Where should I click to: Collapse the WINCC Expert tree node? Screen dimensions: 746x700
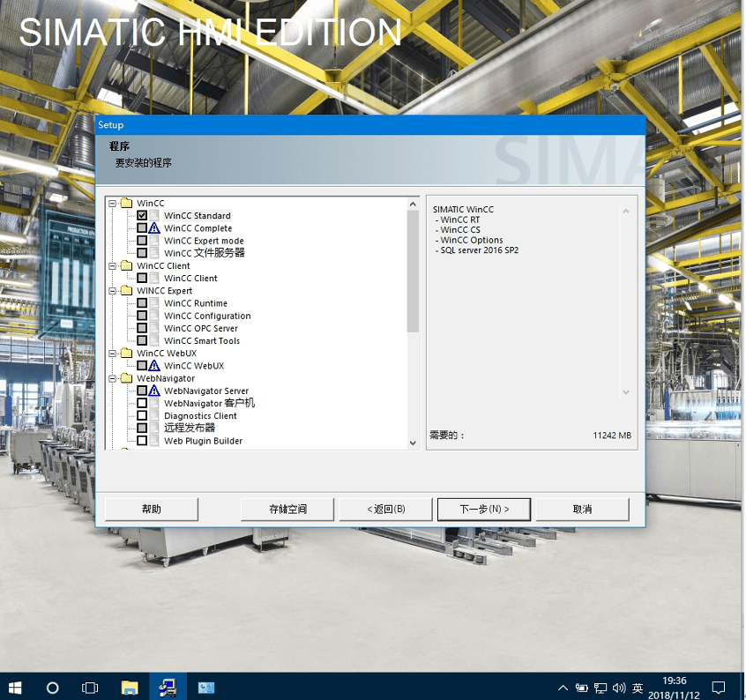point(113,291)
